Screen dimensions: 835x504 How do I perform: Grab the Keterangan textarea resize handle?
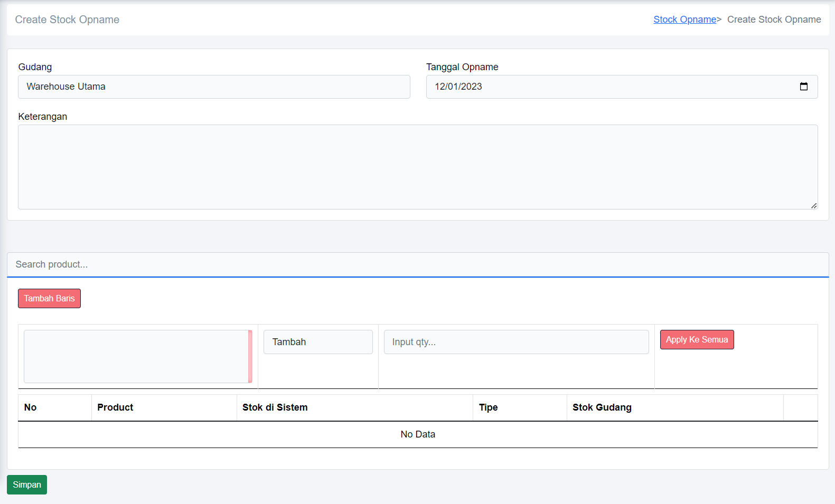[x=814, y=205]
